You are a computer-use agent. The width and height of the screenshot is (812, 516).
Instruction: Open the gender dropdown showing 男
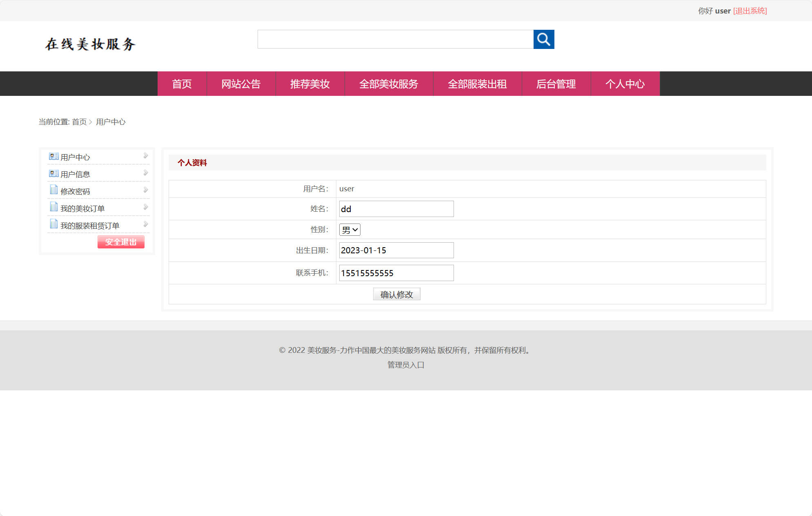coord(349,230)
